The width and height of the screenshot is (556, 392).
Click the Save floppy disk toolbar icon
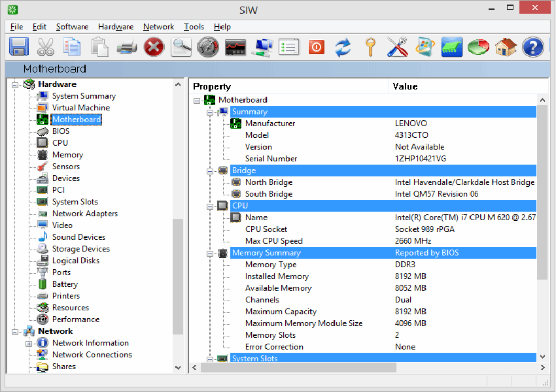[19, 47]
